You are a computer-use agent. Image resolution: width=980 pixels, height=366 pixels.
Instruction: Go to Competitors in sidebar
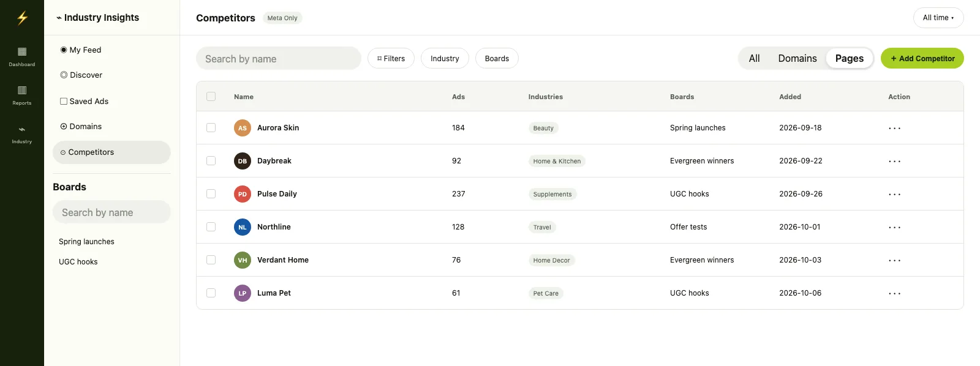(111, 152)
